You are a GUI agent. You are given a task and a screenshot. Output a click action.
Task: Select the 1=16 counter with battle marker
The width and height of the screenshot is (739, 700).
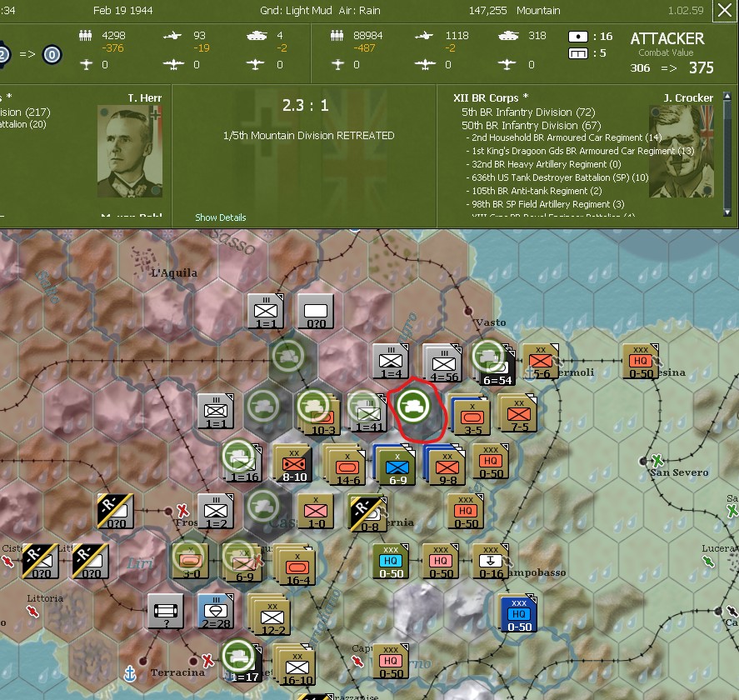click(x=244, y=464)
